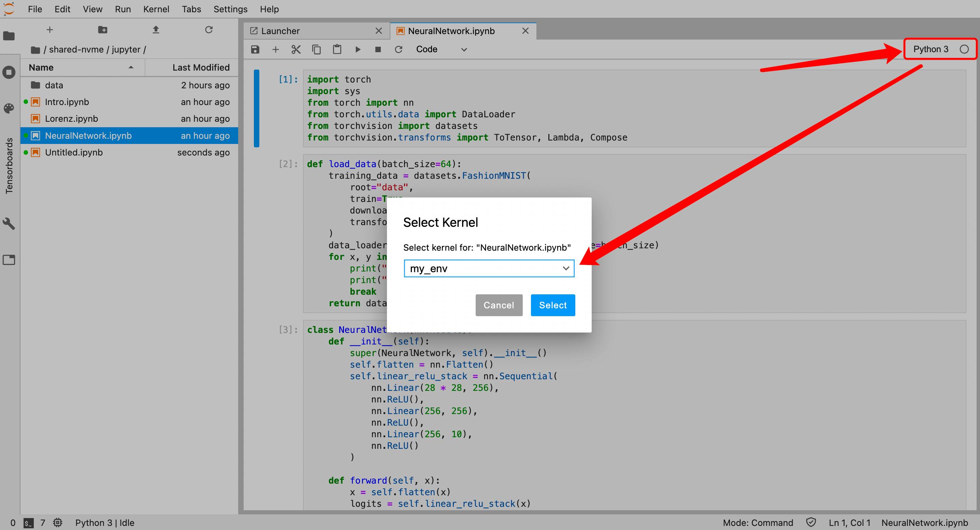
Task: Click the trusted shield icon in status bar
Action: (811, 522)
